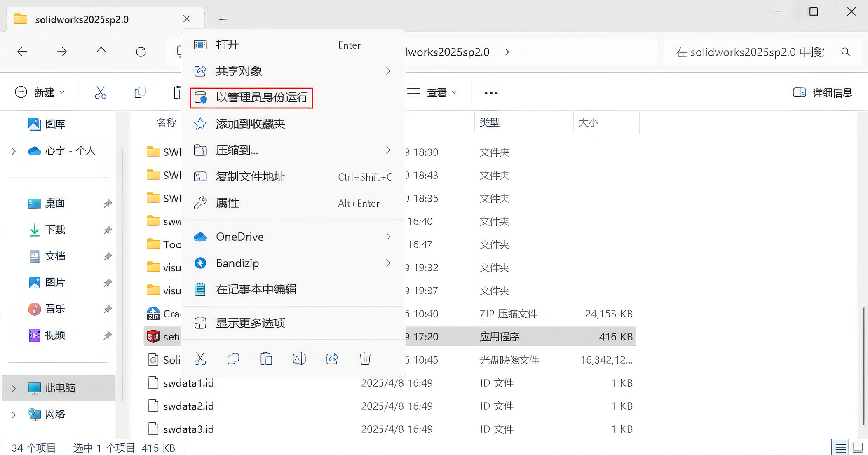The width and height of the screenshot is (868, 455).
Task: Click the Forward navigation arrow
Action: click(62, 52)
